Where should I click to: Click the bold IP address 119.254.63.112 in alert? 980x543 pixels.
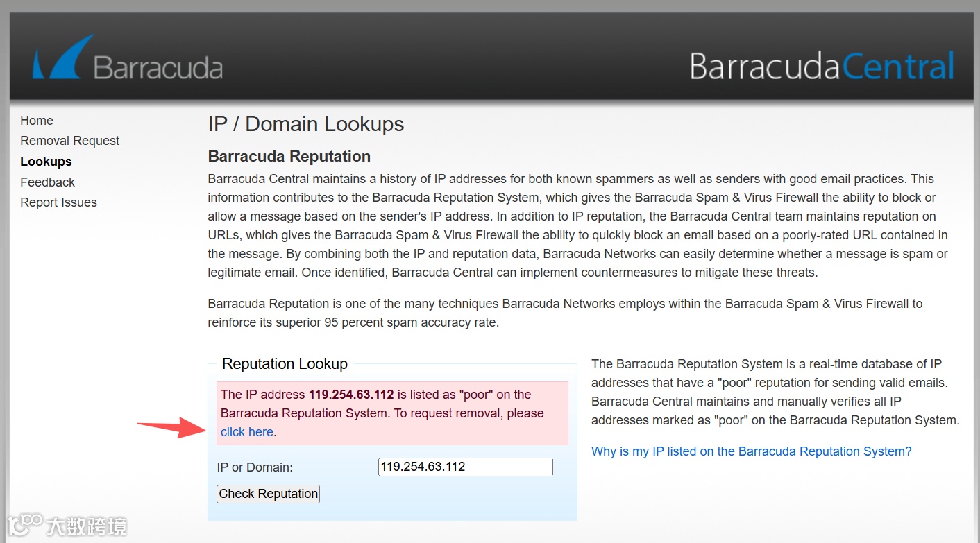coord(351,395)
